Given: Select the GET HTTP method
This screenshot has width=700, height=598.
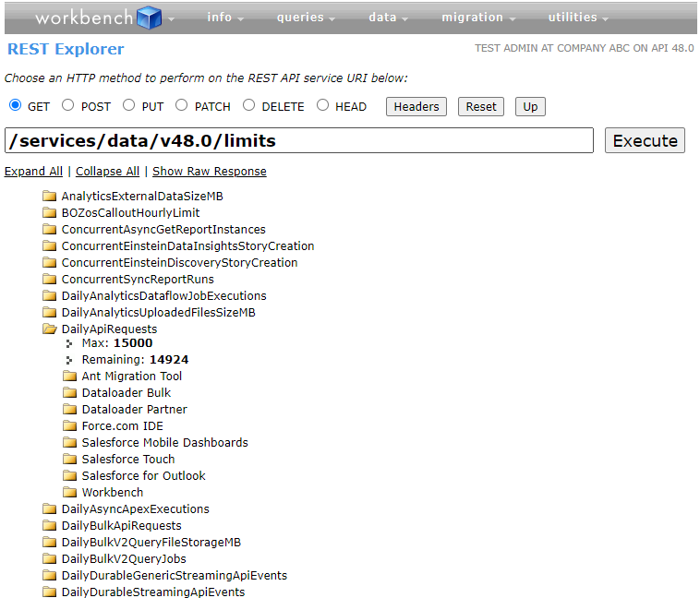Looking at the screenshot, I should pyautogui.click(x=15, y=105).
